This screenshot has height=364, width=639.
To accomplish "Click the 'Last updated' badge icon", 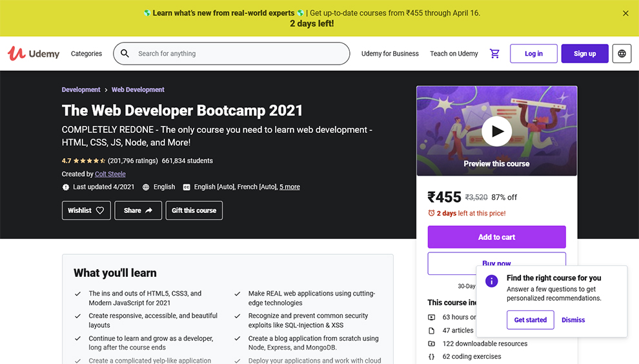I will tap(66, 187).
